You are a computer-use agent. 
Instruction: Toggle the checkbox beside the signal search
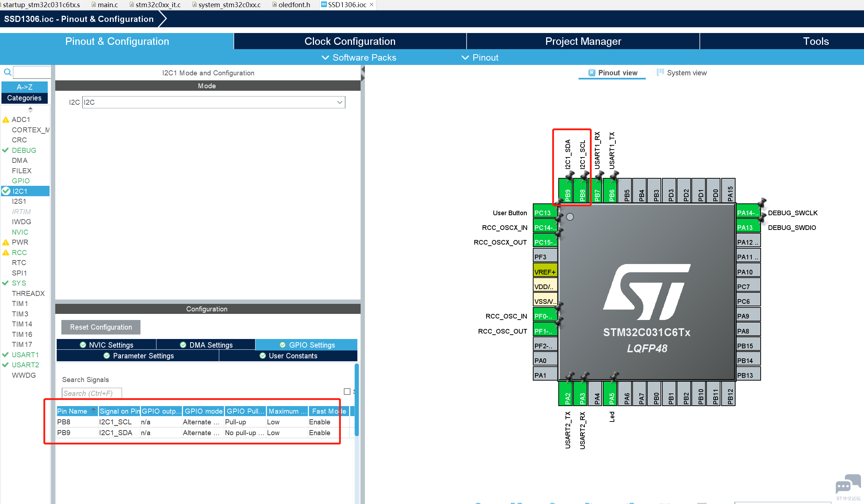click(x=347, y=391)
